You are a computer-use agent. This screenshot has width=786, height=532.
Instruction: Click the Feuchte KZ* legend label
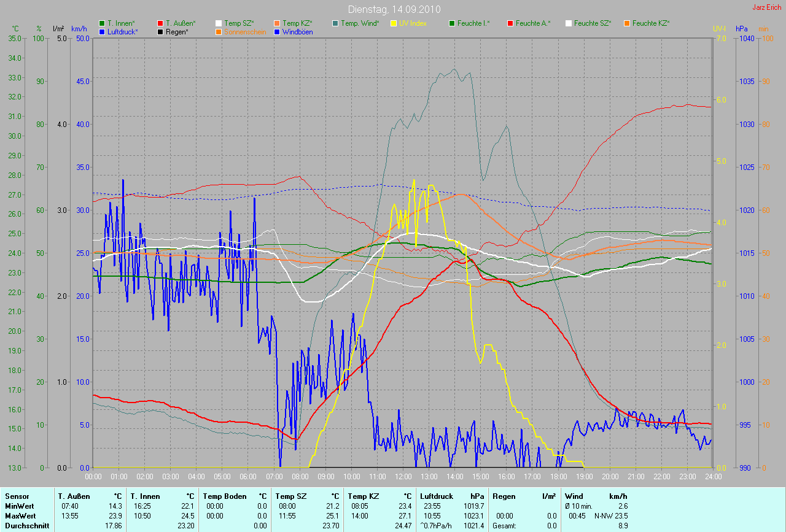pos(650,23)
